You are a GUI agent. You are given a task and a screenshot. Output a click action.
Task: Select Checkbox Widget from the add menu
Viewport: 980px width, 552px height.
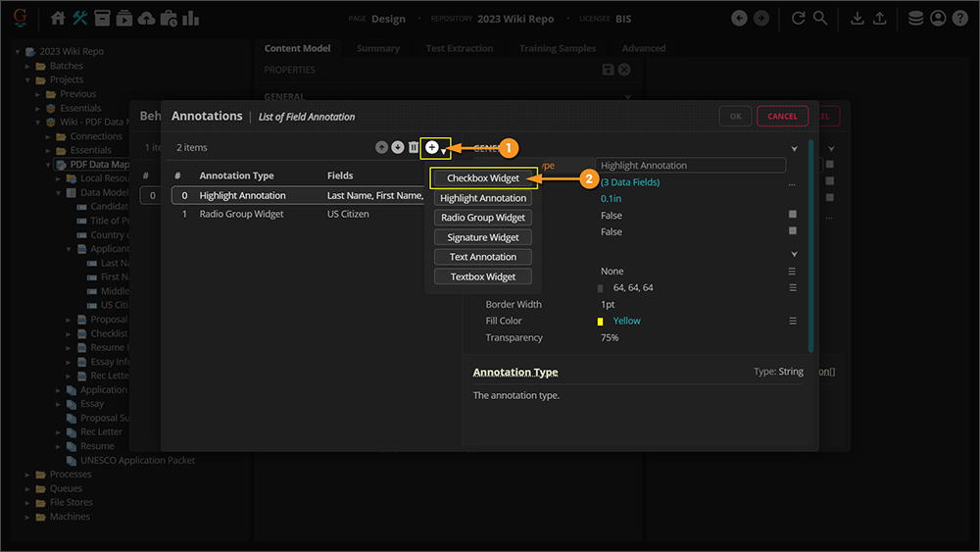[483, 178]
